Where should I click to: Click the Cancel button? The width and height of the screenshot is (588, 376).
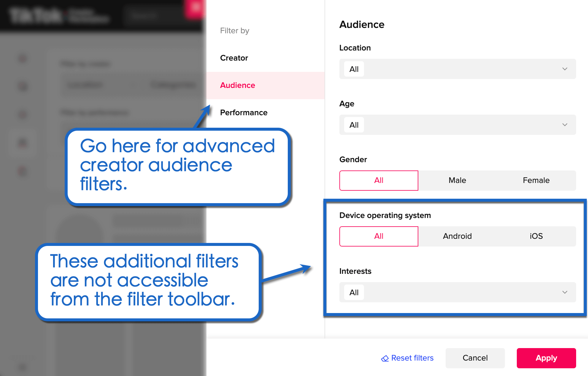(475, 358)
